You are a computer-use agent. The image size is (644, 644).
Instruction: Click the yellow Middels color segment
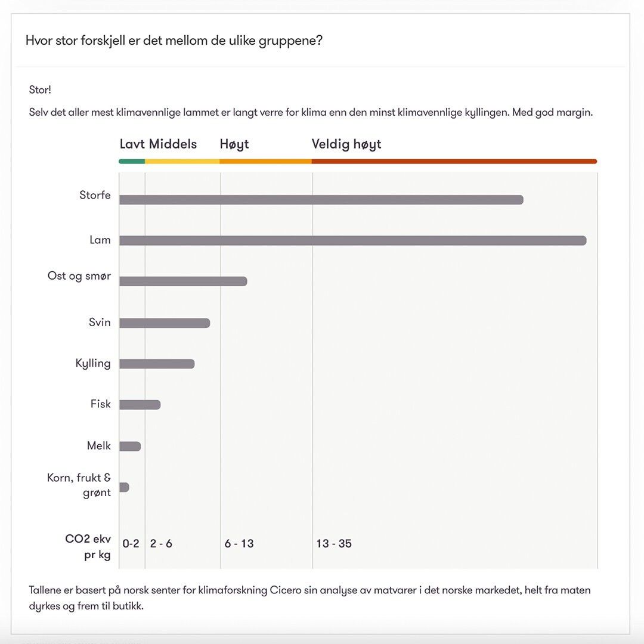click(182, 161)
